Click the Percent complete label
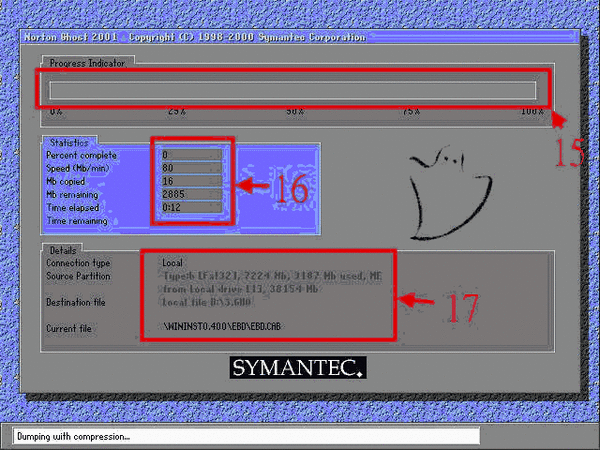Viewport: 600px width, 450px height. pos(81,155)
